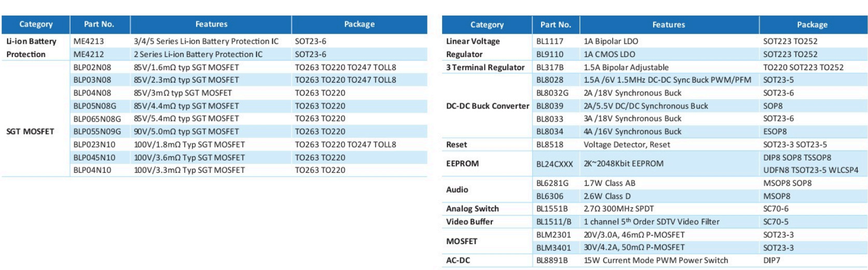Select the BLP04N10 part number

(x=92, y=170)
